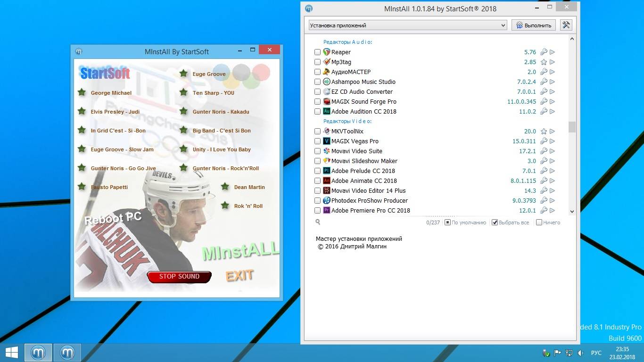Click the key icon for Adobe Prelude CC 2018

(544, 171)
